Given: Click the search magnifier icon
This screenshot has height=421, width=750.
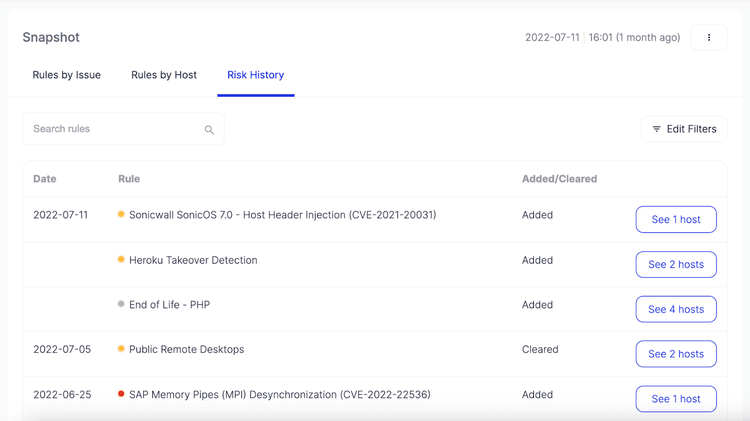Looking at the screenshot, I should [x=209, y=130].
